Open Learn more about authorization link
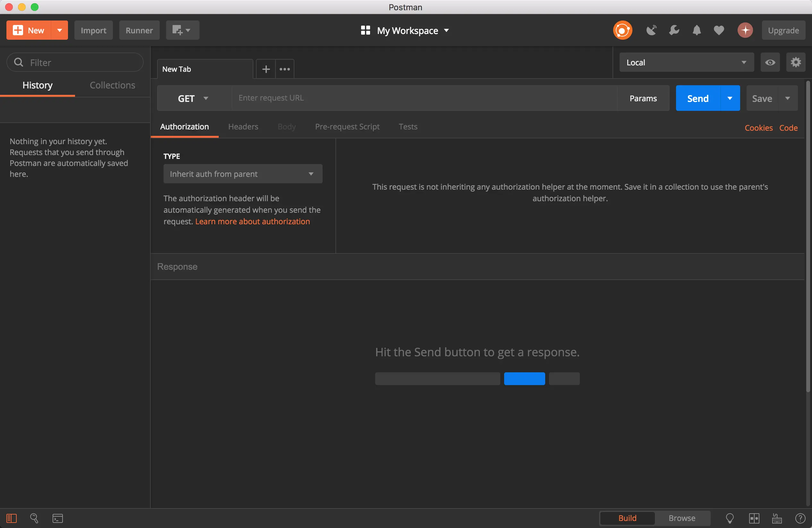Screen dimensions: 812x528 (252, 222)
